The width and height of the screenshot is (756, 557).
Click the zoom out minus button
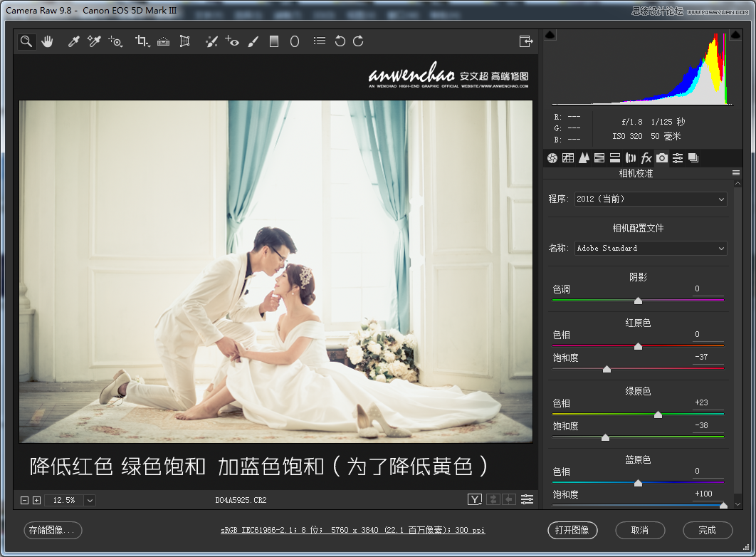(23, 501)
